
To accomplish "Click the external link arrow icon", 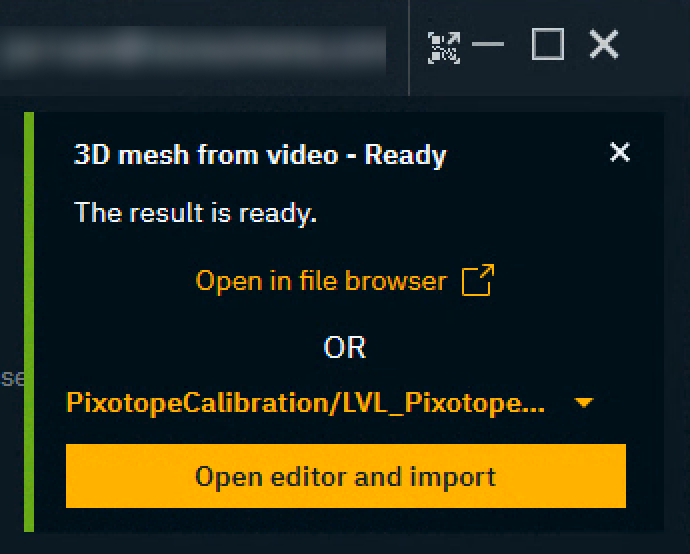I will (478, 280).
